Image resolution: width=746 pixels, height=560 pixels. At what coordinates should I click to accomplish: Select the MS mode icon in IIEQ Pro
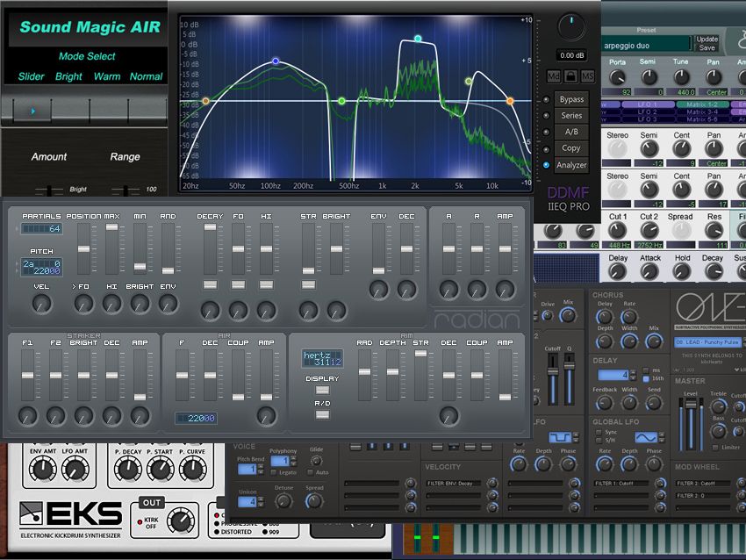point(587,77)
